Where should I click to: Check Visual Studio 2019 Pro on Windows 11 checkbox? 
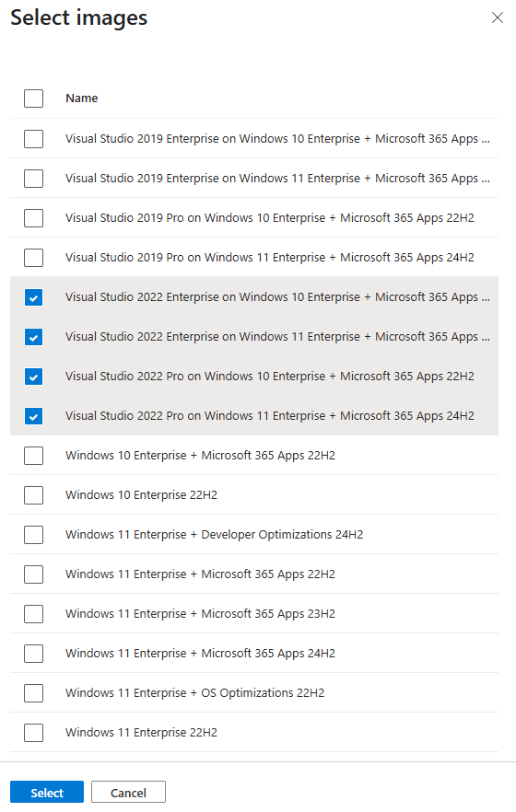34,258
